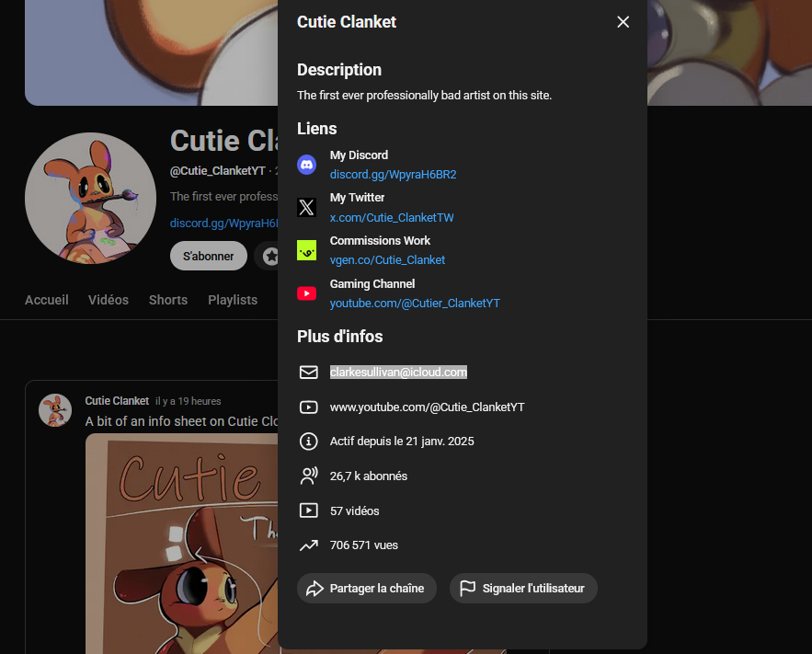Click the X Twitter logo icon

tap(307, 208)
